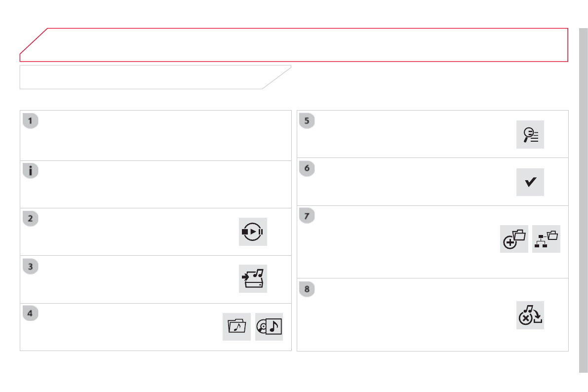Click the checkmark confirm icon
588x392 pixels.
click(530, 182)
